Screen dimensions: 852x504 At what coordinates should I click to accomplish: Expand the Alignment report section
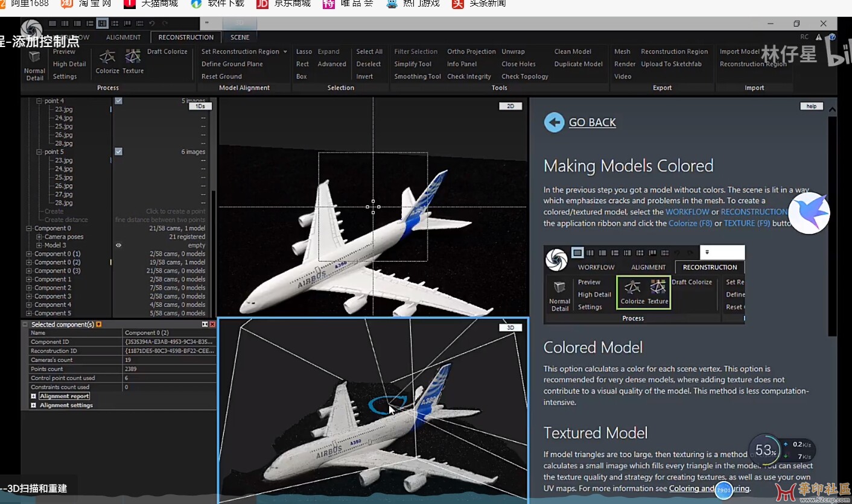pyautogui.click(x=34, y=396)
